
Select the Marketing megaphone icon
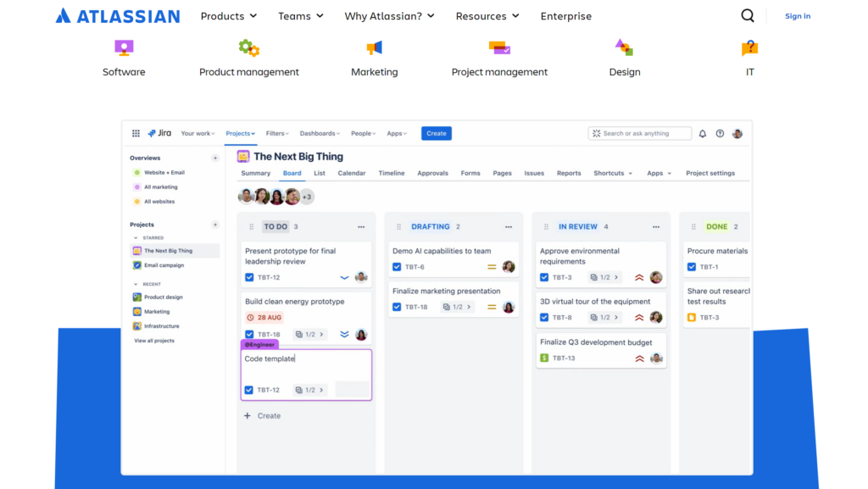374,47
